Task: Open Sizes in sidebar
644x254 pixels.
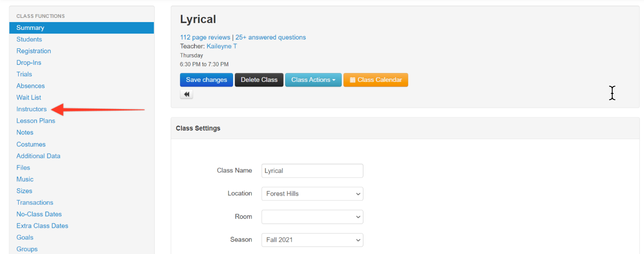Action: tap(24, 191)
